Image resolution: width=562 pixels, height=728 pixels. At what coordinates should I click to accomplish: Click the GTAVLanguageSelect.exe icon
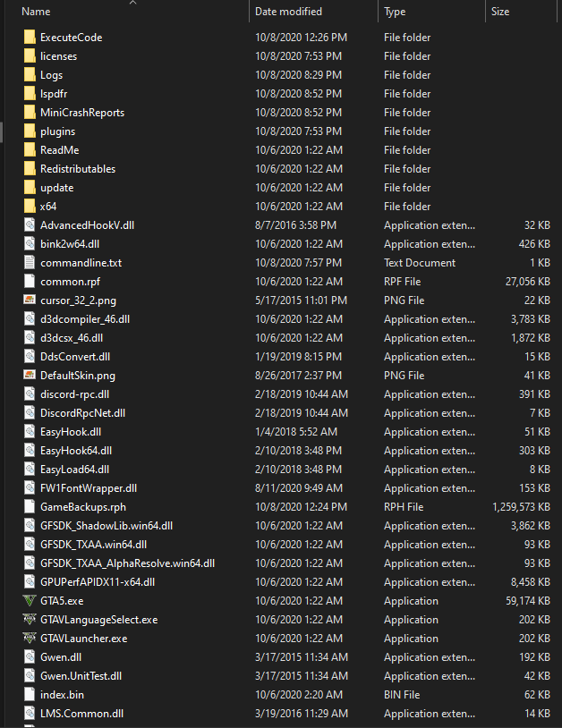[30, 620]
